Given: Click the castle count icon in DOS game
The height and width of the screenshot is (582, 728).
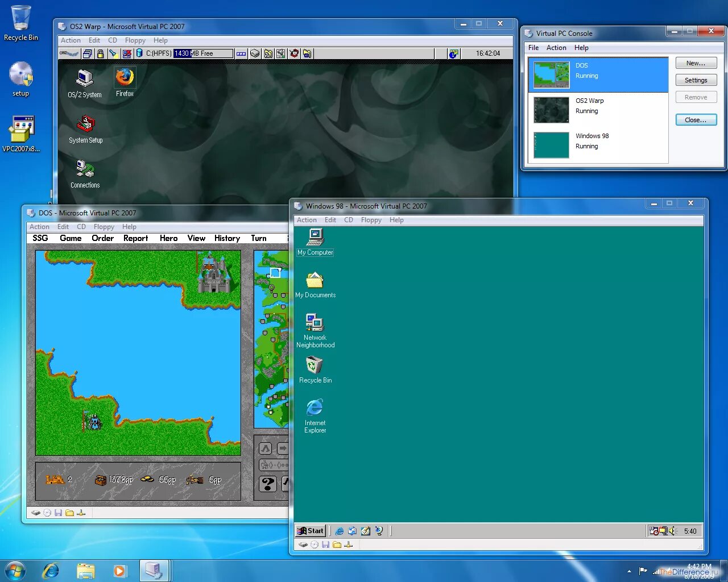Looking at the screenshot, I should coord(55,480).
